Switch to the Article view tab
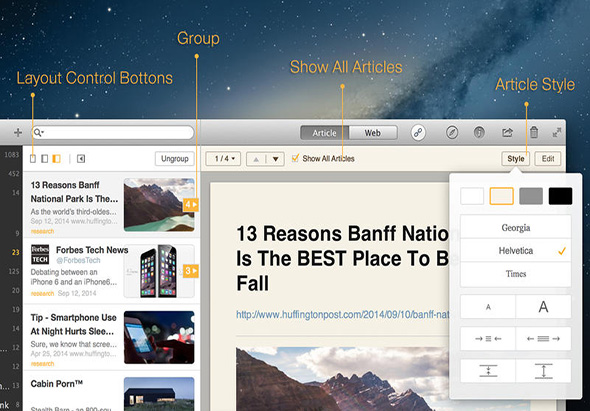Viewport: 590px width, 411px height. click(x=324, y=133)
